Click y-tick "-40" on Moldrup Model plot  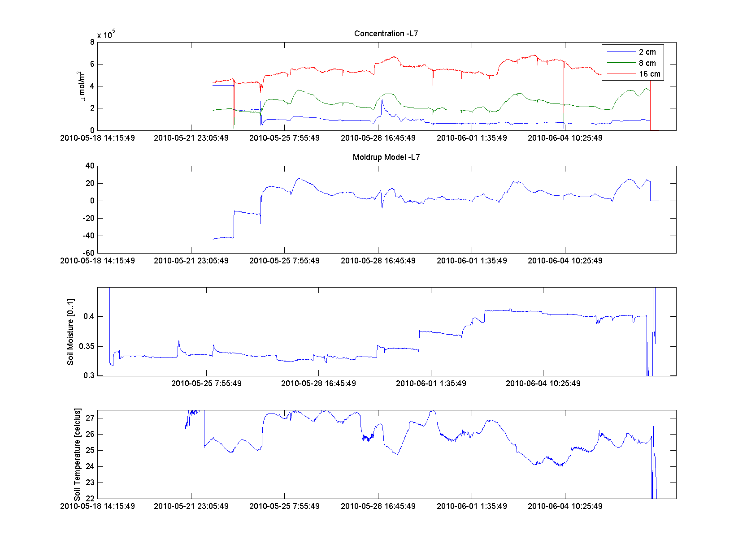89,236
